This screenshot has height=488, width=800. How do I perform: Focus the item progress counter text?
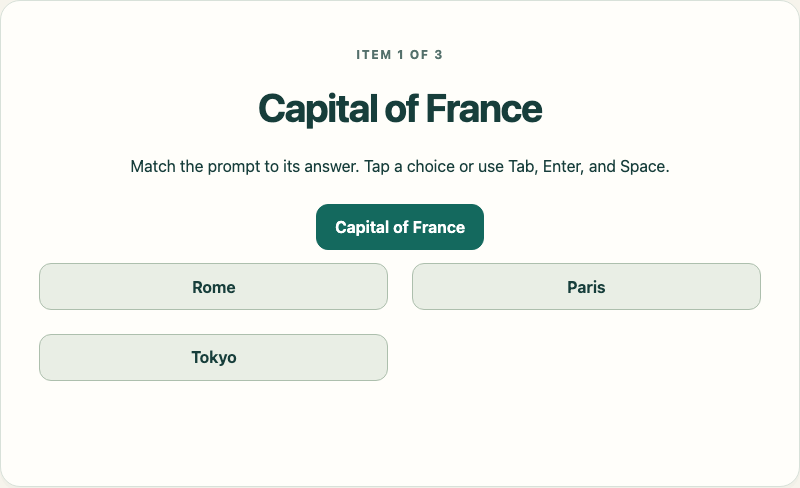pyautogui.click(x=399, y=55)
